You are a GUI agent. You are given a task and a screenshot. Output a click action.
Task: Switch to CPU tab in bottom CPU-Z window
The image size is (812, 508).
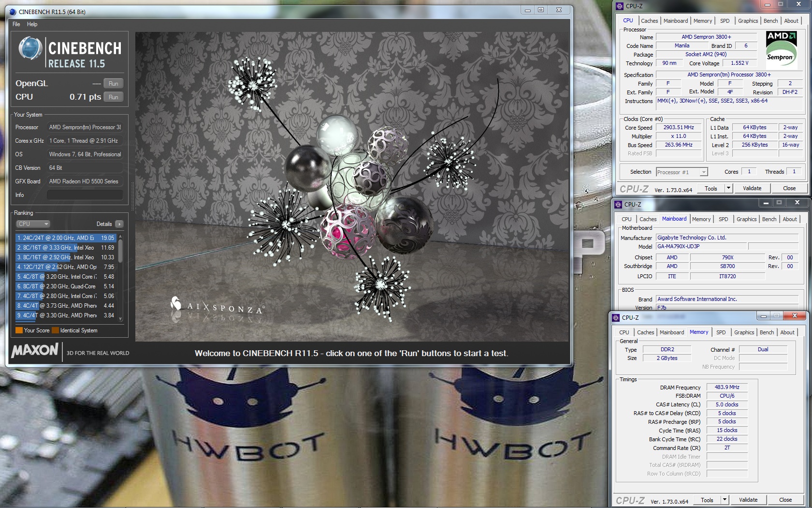[624, 332]
